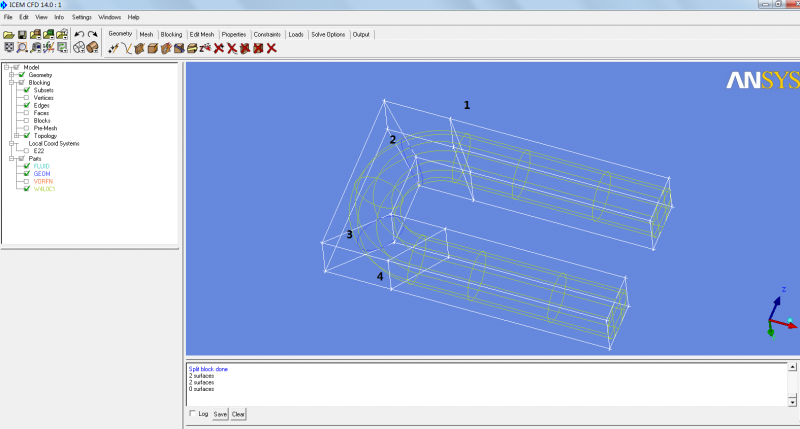Enable the Blocks checkbox
The height and width of the screenshot is (429, 800).
27,120
